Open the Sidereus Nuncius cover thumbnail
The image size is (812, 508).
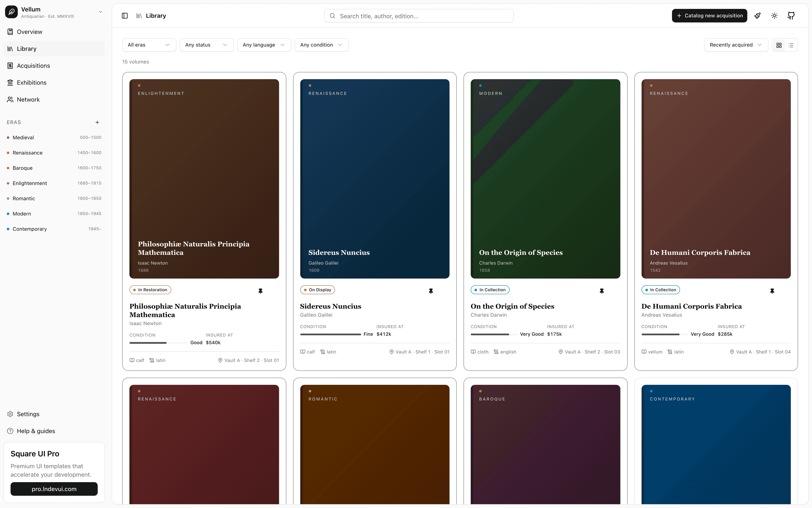[x=374, y=179]
